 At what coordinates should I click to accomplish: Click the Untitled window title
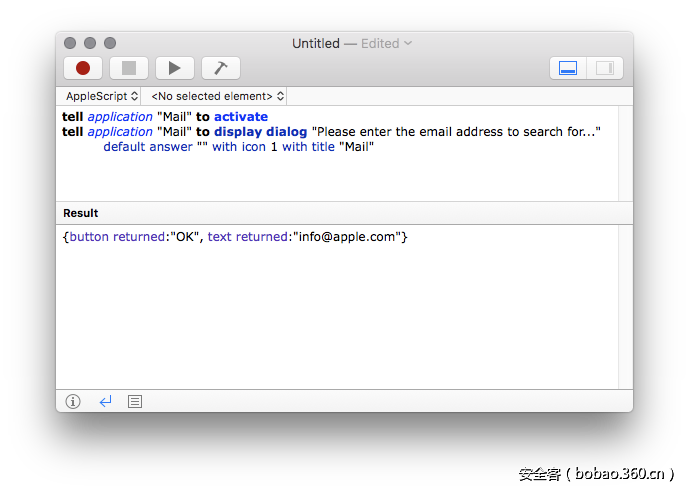[x=316, y=43]
